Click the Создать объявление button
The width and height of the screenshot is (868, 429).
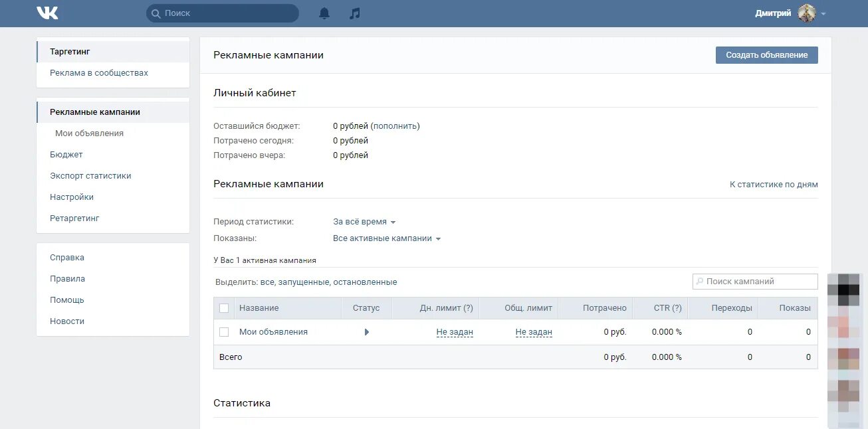coord(766,55)
